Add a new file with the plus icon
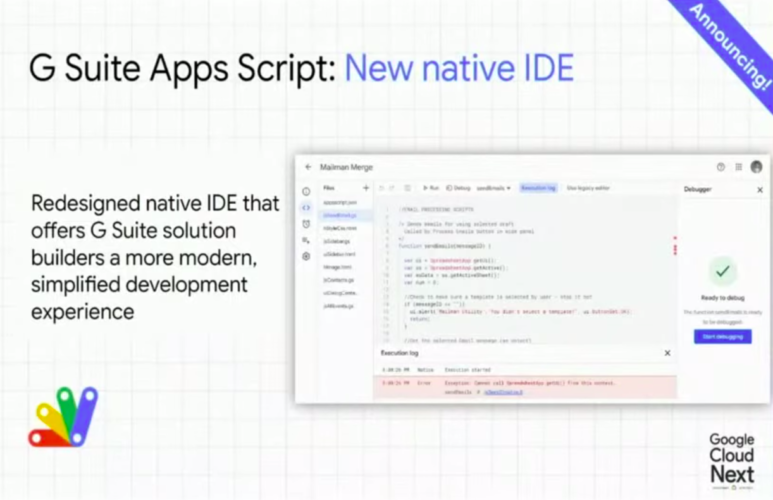773x500 pixels. [x=366, y=188]
